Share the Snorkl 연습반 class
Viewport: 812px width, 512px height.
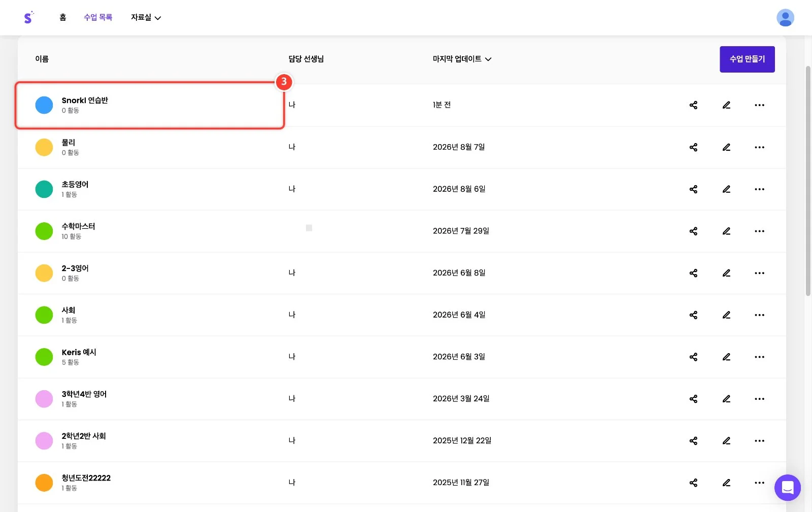pos(693,105)
